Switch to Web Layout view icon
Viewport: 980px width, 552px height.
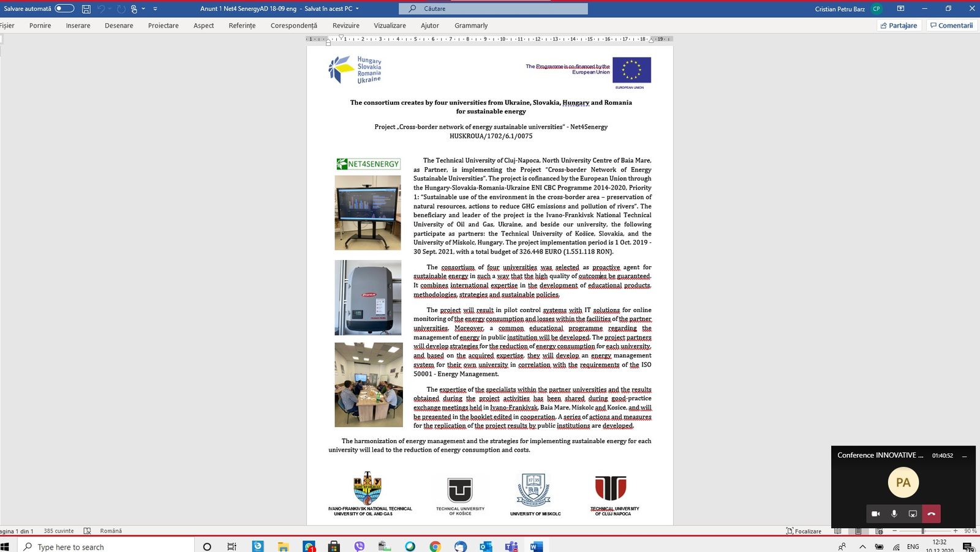coord(879,531)
